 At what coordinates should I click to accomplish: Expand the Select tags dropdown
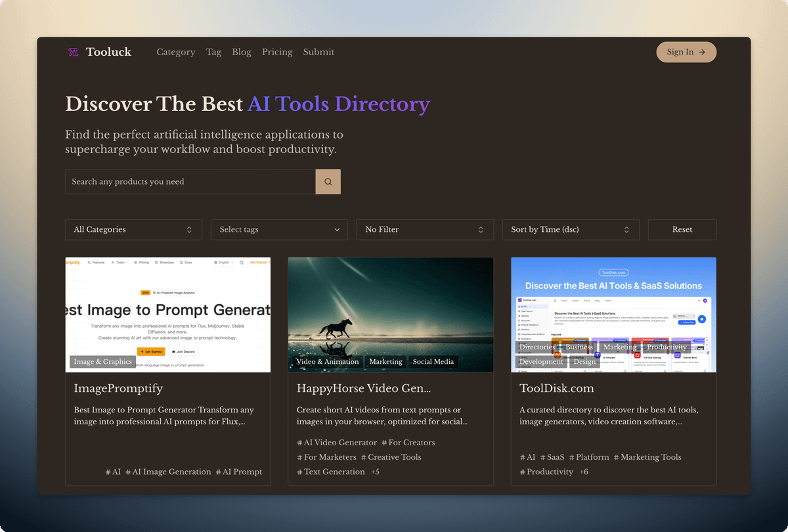coord(279,229)
